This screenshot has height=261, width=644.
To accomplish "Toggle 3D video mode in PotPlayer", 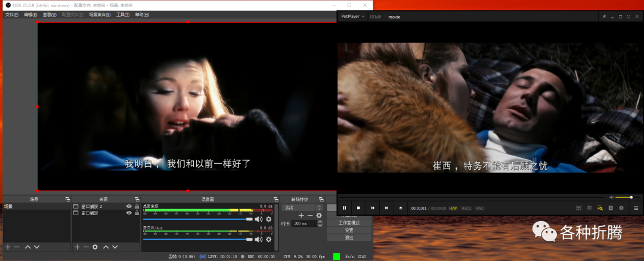I will tap(589, 208).
